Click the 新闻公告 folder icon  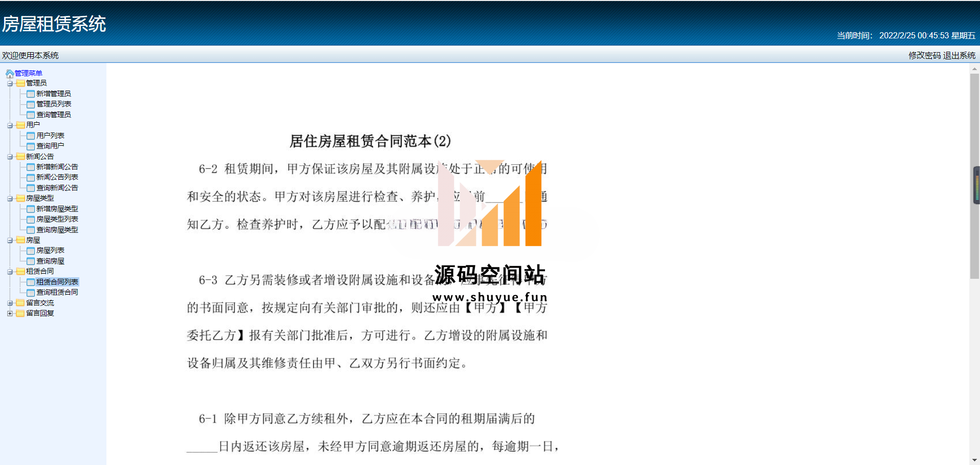click(x=20, y=157)
